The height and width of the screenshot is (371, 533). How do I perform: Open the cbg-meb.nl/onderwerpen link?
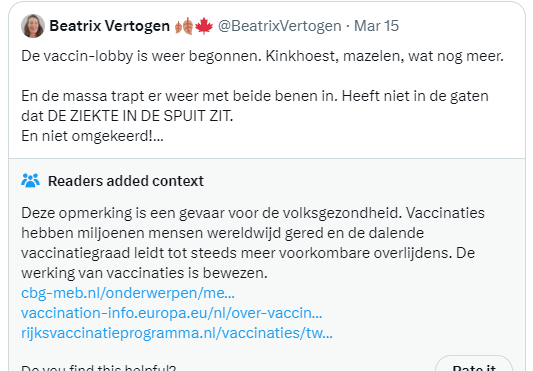click(x=128, y=293)
